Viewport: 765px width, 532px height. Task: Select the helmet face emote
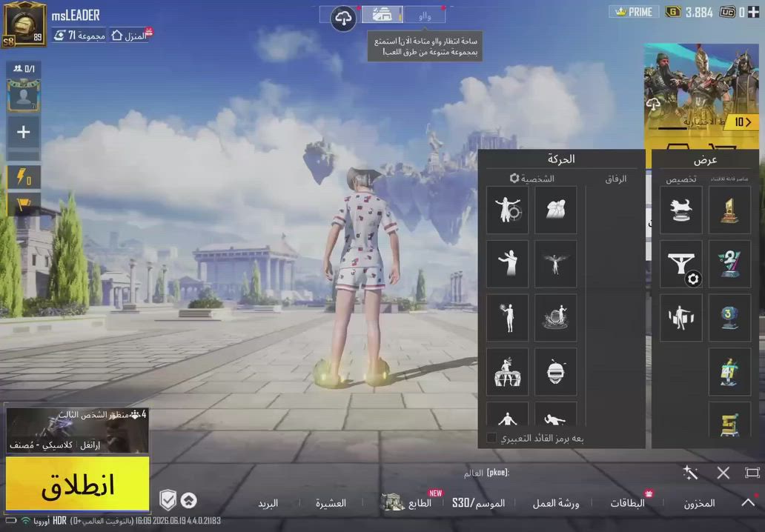click(x=556, y=371)
